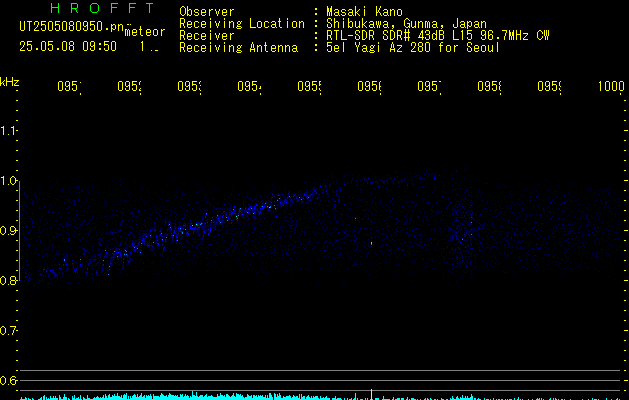The image size is (629, 400).
Task: Click the RTL-SDR receiver description
Action: 438,36
